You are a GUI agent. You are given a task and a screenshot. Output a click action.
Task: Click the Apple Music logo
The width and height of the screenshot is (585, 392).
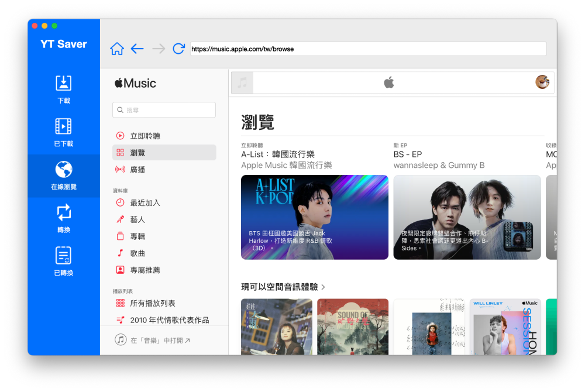pyautogui.click(x=135, y=83)
